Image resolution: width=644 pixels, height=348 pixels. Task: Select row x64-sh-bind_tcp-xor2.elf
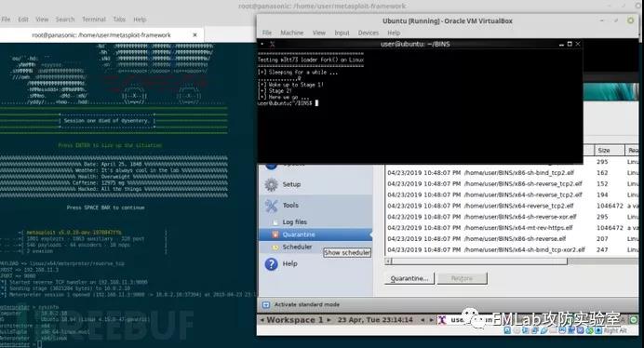[512, 249]
